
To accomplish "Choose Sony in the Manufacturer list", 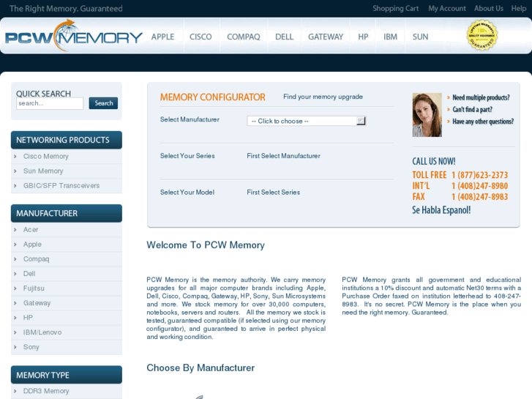I will (x=31, y=347).
